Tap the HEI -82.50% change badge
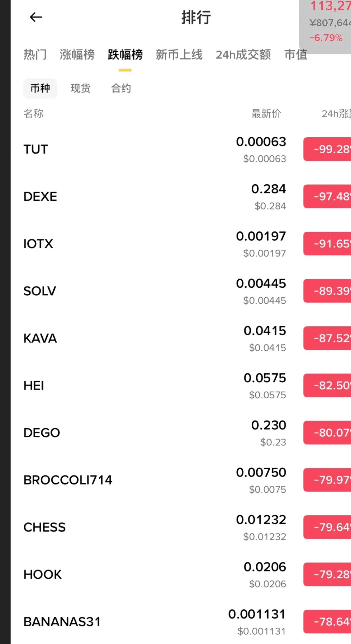Screen dimensions: 351x644 click(328, 386)
